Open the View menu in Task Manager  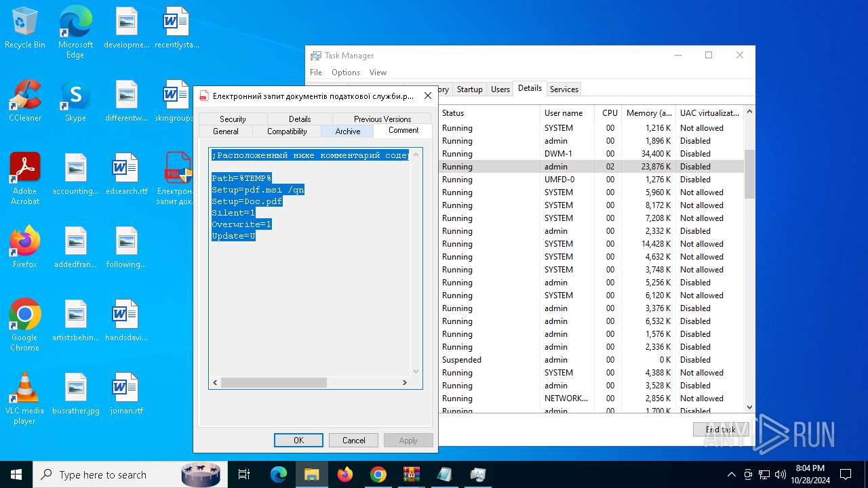coord(378,73)
